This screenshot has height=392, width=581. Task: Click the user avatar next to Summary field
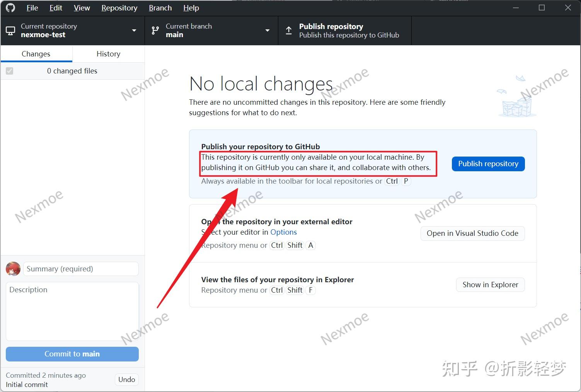coord(13,269)
